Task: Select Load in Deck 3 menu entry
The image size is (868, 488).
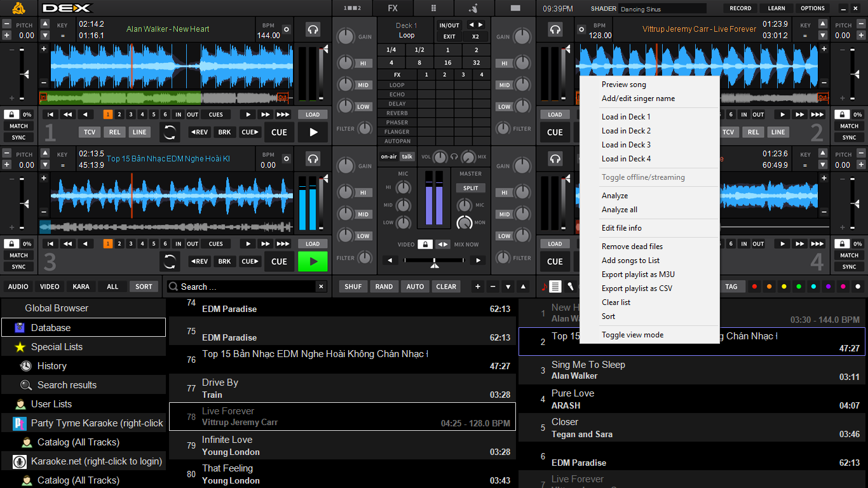Action: 626,145
